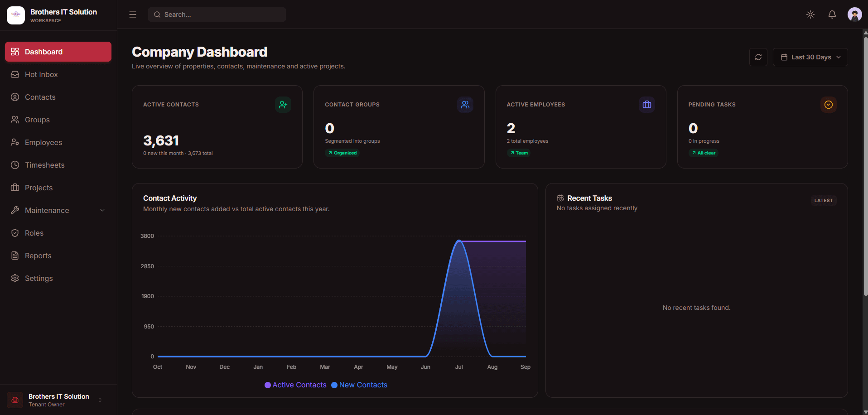Viewport: 868px width, 415px height.
Task: Click the Pending Tasks checkmark icon
Action: pyautogui.click(x=829, y=105)
